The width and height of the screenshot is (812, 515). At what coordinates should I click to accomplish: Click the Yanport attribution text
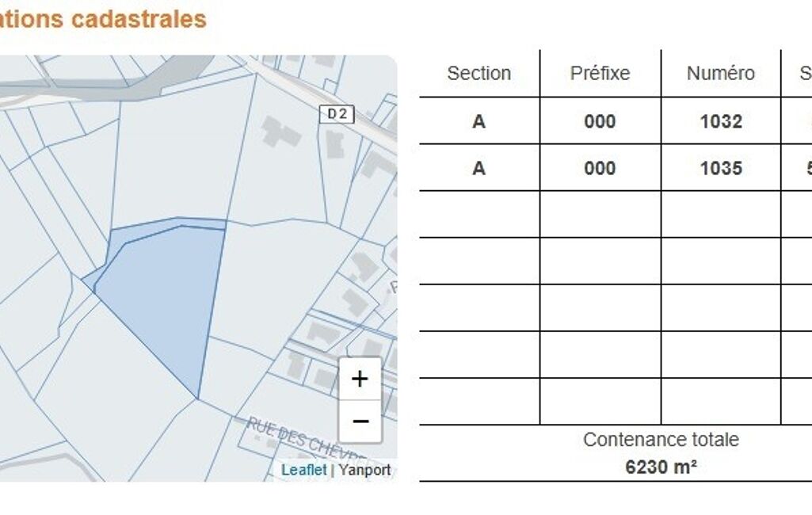pos(365,470)
